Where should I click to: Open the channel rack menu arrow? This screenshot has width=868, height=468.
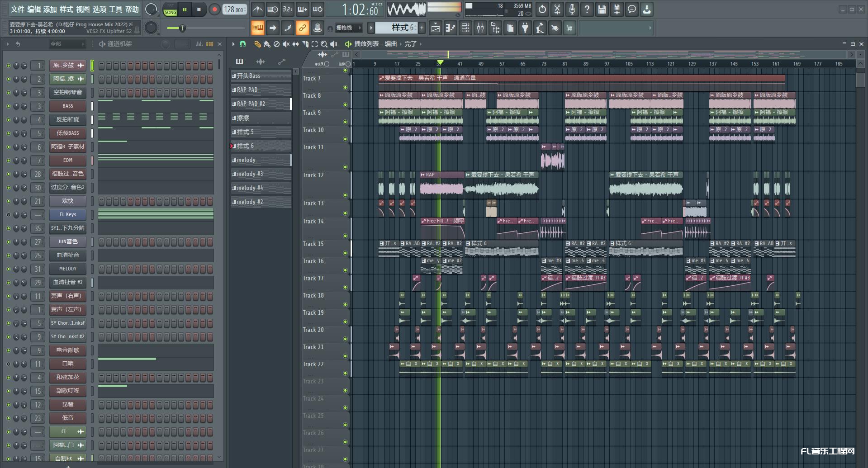point(7,44)
